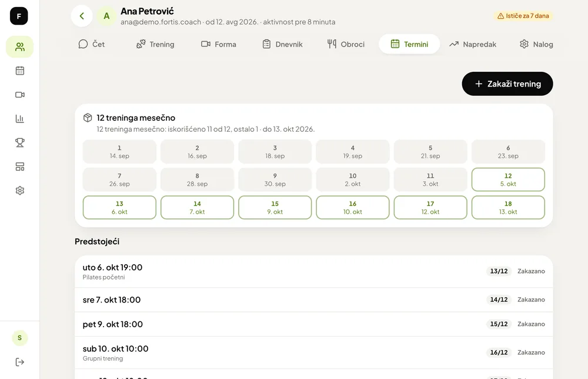Open the Forma tab

(x=219, y=44)
